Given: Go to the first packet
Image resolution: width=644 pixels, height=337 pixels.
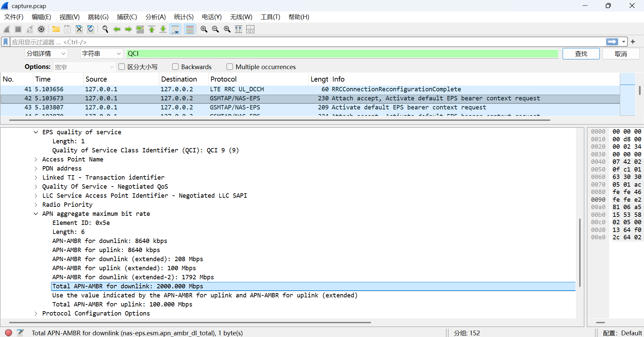Looking at the screenshot, I should pos(152,30).
